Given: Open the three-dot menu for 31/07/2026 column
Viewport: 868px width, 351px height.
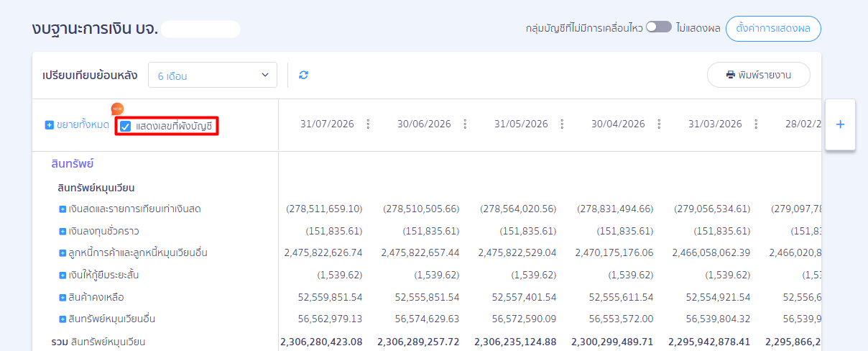Looking at the screenshot, I should (x=368, y=124).
